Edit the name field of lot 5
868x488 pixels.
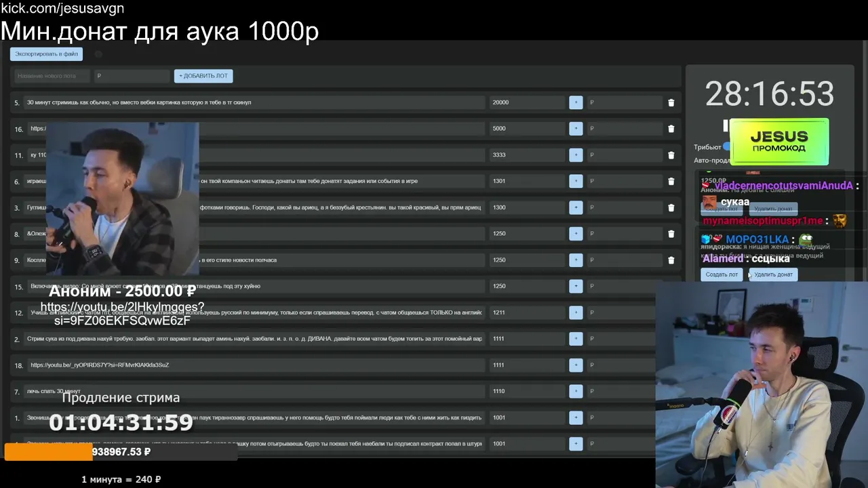[x=254, y=102]
